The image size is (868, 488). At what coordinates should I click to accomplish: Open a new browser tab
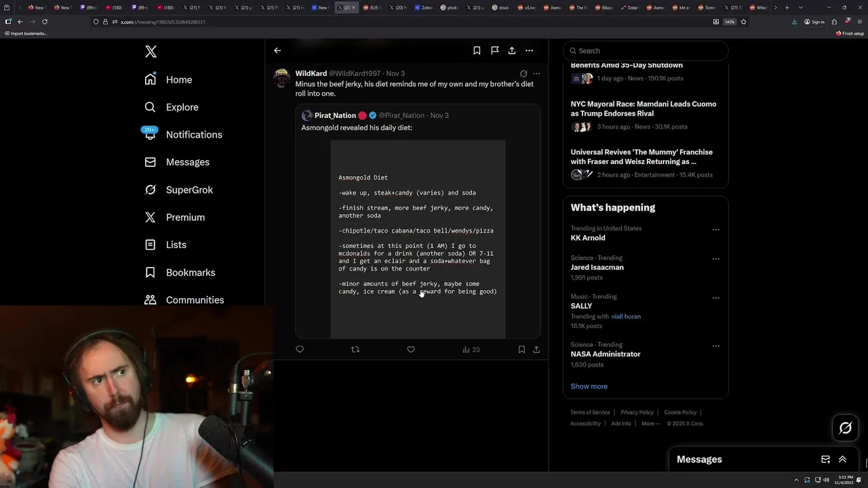coord(787,7)
